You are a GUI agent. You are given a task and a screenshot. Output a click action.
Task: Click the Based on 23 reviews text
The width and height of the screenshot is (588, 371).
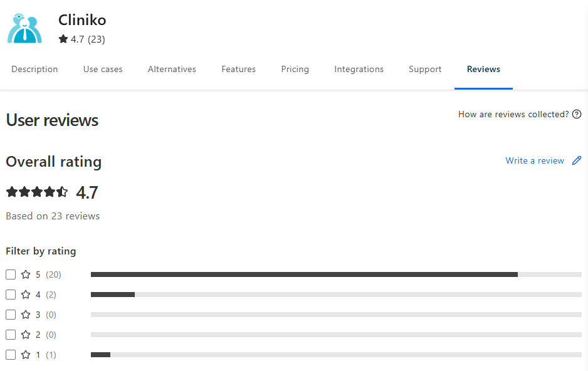click(x=53, y=216)
